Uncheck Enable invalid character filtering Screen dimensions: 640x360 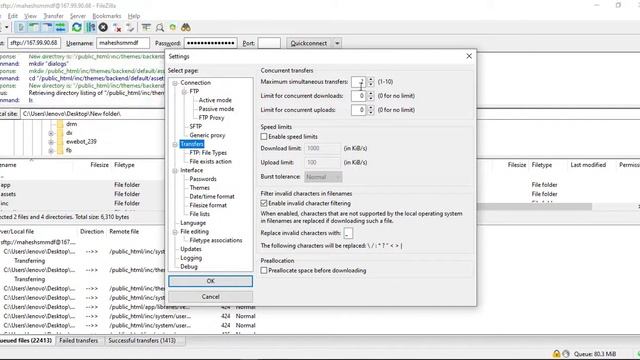click(x=264, y=203)
